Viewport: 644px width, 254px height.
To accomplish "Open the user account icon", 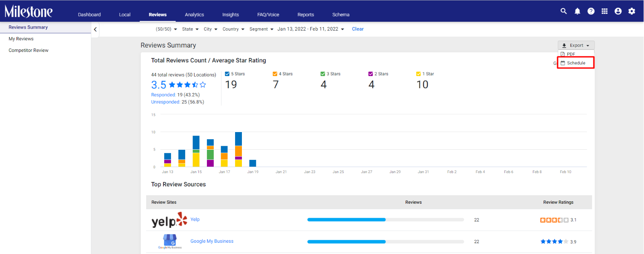I will [x=618, y=11].
